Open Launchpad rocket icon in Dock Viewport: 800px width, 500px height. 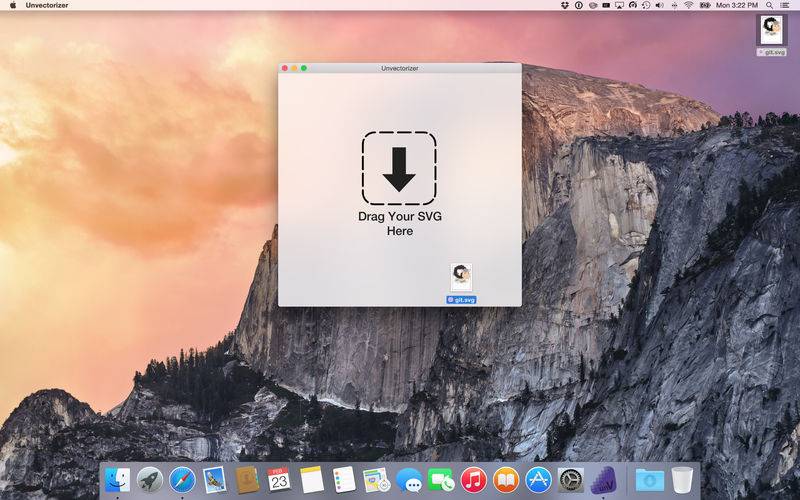pos(150,480)
